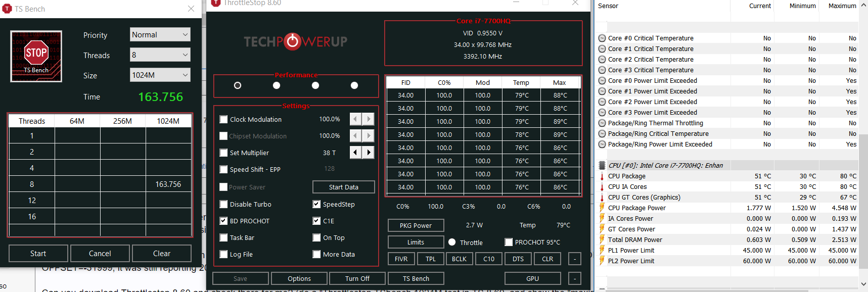Viewport: 868px width, 292px height.
Task: Enable the Clock Modulation checkbox
Action: (223, 120)
